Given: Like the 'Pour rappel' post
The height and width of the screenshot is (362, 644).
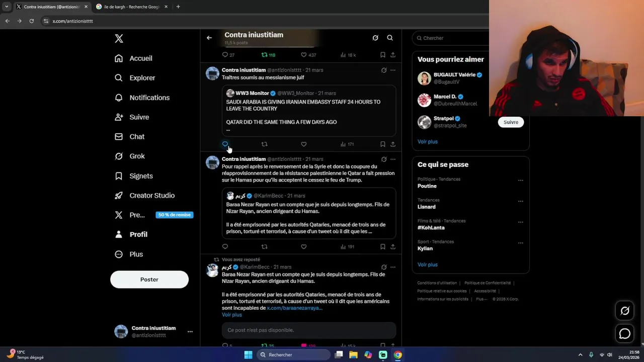Looking at the screenshot, I should click(x=304, y=247).
